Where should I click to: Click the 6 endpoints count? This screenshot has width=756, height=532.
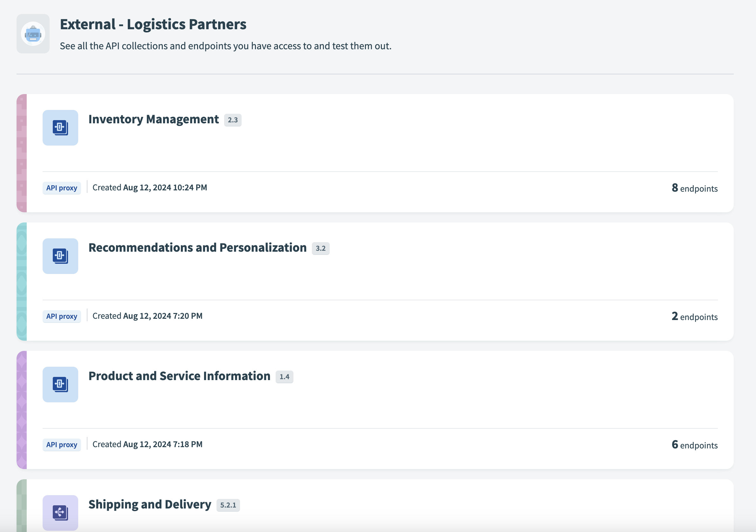(694, 445)
